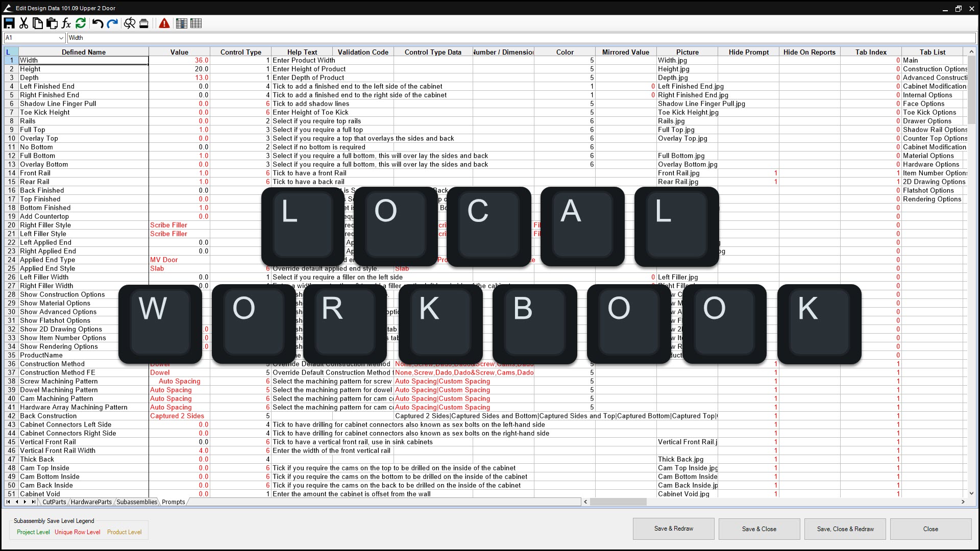Open the HardwareParts tab
This screenshot has width=980, height=551.
point(91,502)
